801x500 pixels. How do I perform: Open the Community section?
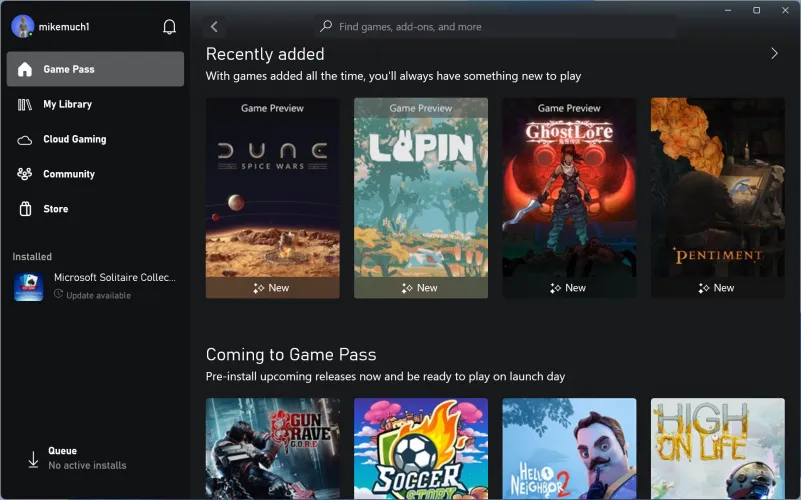point(68,174)
